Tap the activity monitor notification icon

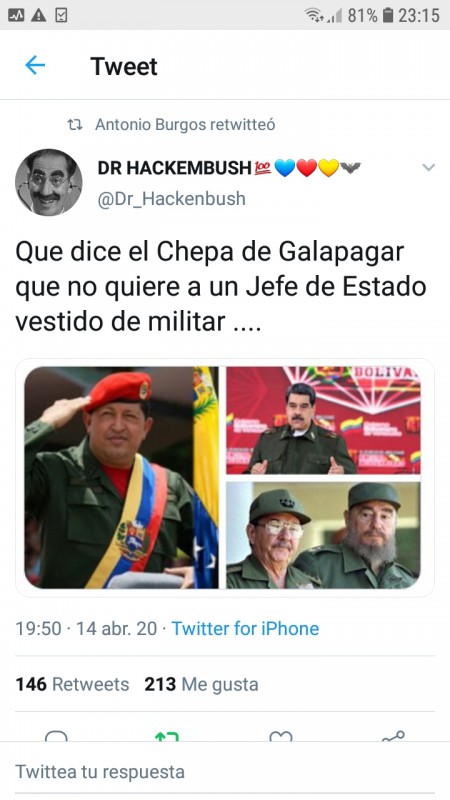point(16,16)
